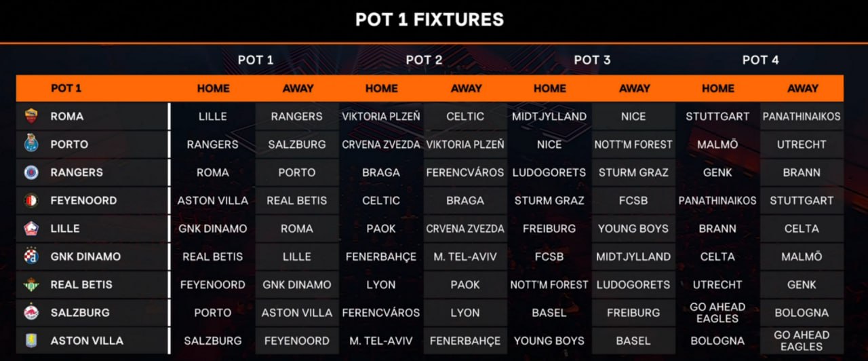Viewport: 868px width, 361px height.
Task: Select the Pot 2 column group heading
Action: pyautogui.click(x=424, y=60)
